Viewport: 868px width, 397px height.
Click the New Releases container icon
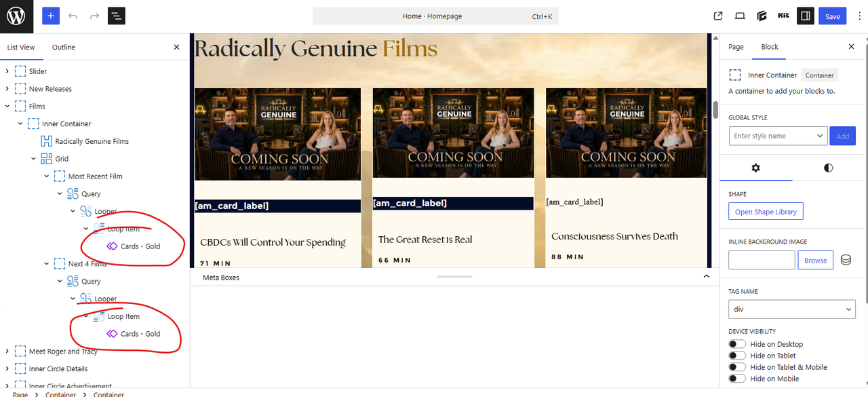click(20, 89)
